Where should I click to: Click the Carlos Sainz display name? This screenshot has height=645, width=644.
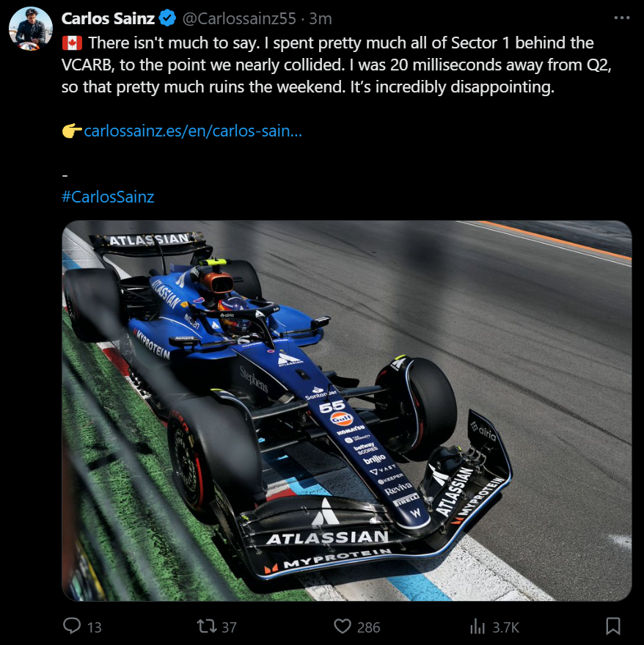[108, 18]
